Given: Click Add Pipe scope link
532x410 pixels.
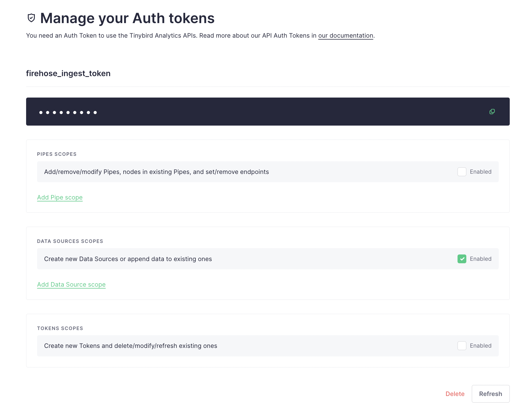Looking at the screenshot, I should pos(60,198).
